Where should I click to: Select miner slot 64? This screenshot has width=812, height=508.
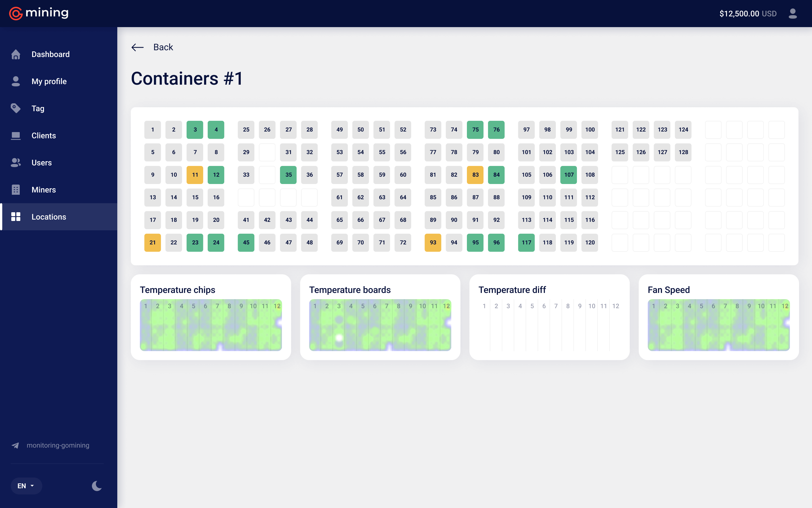tap(403, 197)
